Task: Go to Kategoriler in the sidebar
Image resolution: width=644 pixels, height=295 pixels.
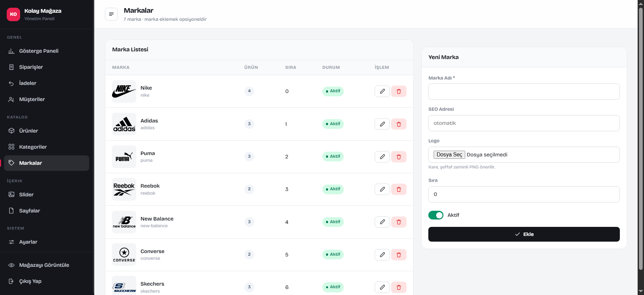Action: (x=47, y=147)
